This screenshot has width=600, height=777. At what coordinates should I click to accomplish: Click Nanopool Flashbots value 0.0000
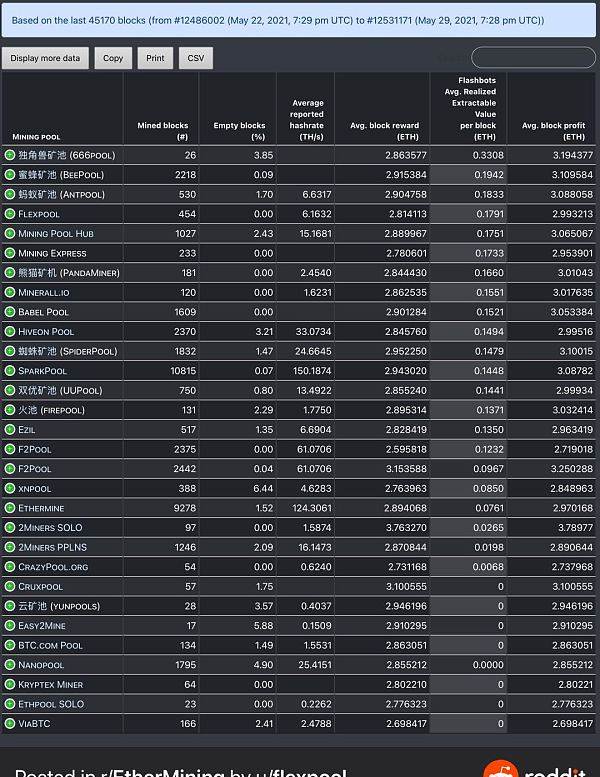coord(488,665)
